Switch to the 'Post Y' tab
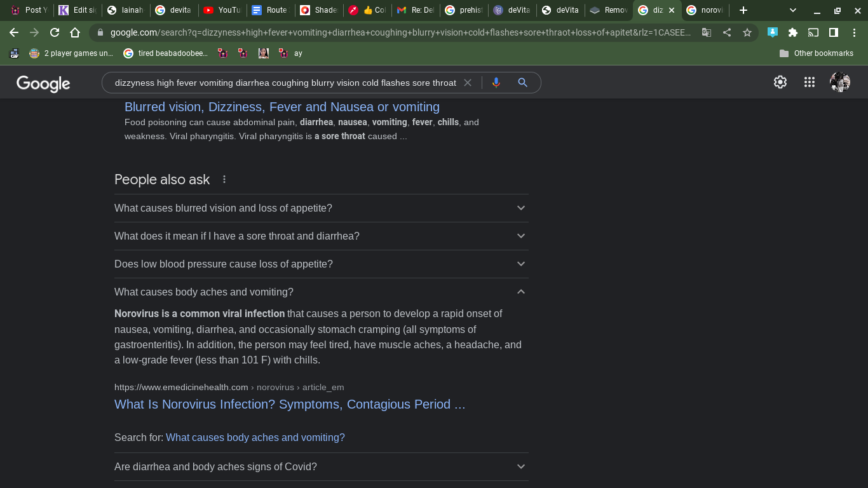Screen dimensions: 868x488 pos(29,10)
